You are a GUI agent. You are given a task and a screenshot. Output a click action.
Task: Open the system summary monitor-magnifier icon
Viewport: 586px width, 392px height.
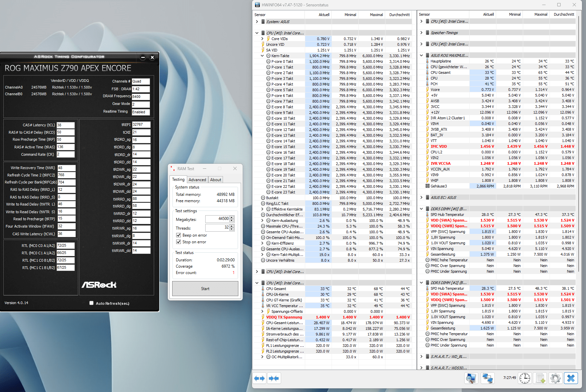(471, 378)
